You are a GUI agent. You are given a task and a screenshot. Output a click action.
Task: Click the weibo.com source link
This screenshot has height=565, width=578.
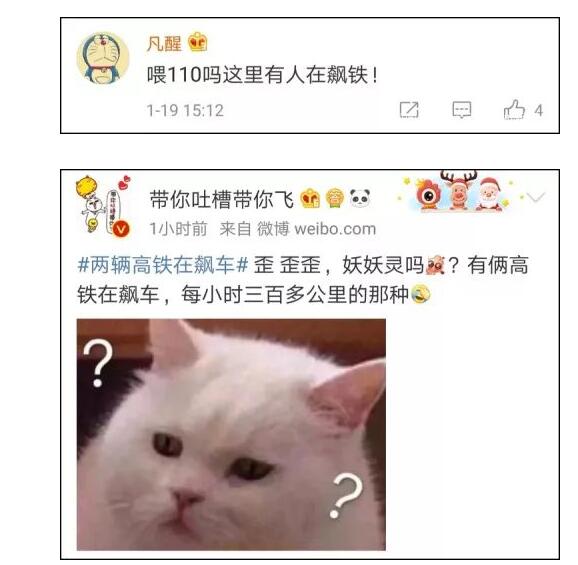(x=335, y=229)
